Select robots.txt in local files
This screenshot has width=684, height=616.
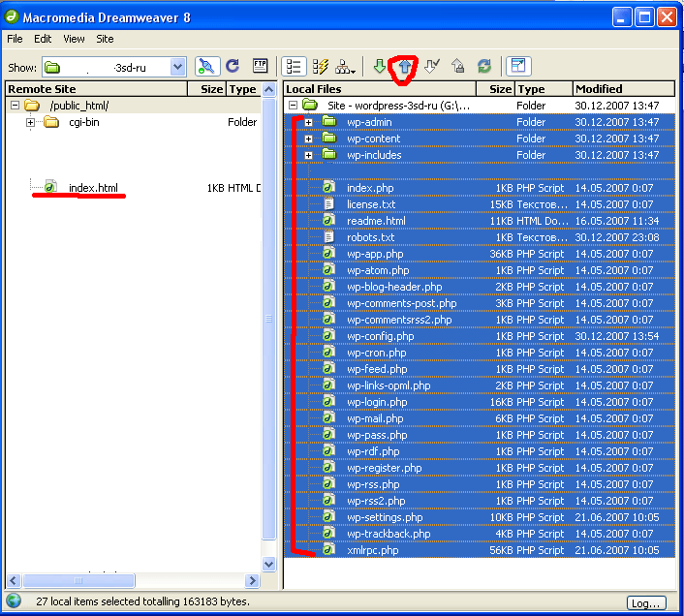pyautogui.click(x=370, y=237)
